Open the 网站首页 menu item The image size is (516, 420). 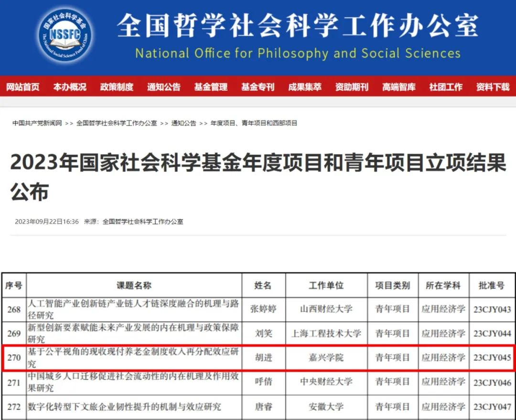22,87
